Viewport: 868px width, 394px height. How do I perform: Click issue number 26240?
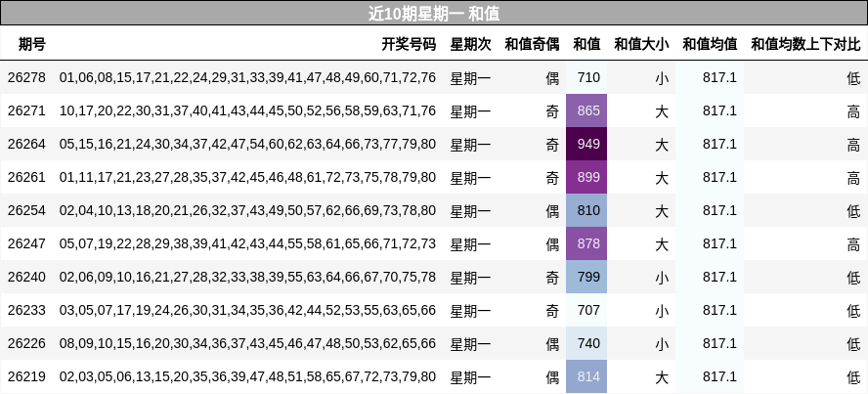[x=26, y=277]
